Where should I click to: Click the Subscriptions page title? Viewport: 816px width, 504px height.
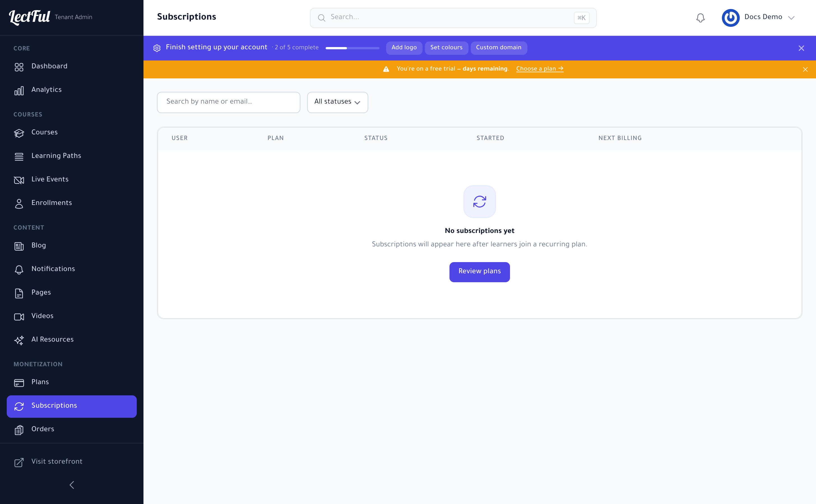click(186, 17)
